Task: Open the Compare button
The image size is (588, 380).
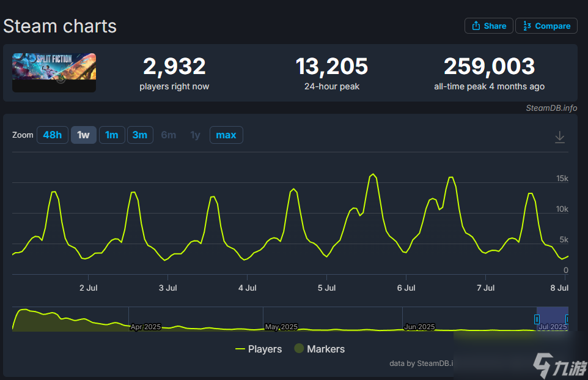Action: point(546,26)
